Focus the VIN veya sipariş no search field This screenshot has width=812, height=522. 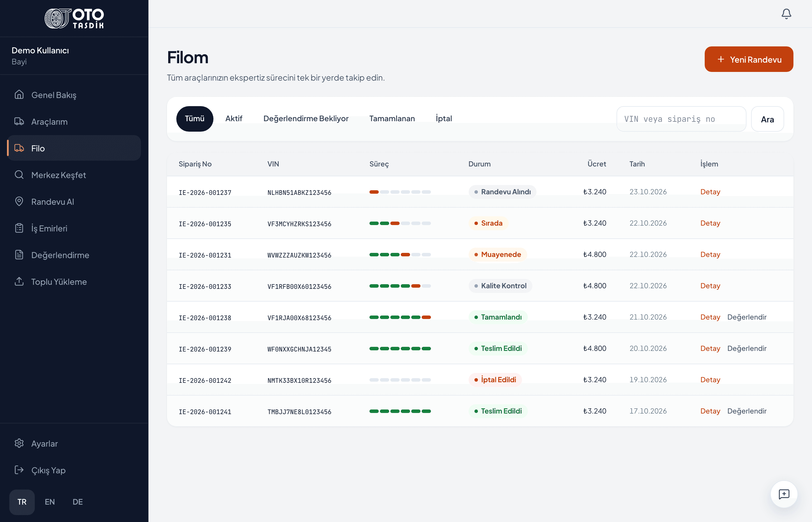click(681, 119)
